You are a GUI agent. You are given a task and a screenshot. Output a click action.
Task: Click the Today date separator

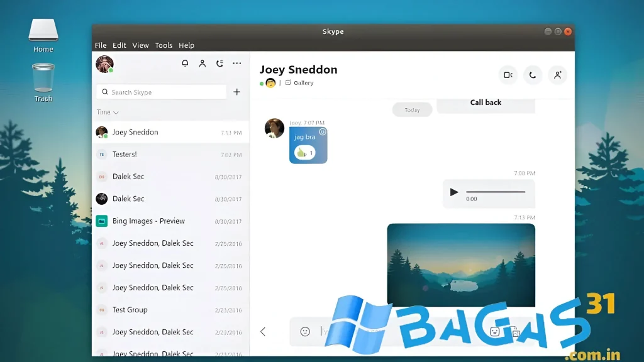[412, 109]
